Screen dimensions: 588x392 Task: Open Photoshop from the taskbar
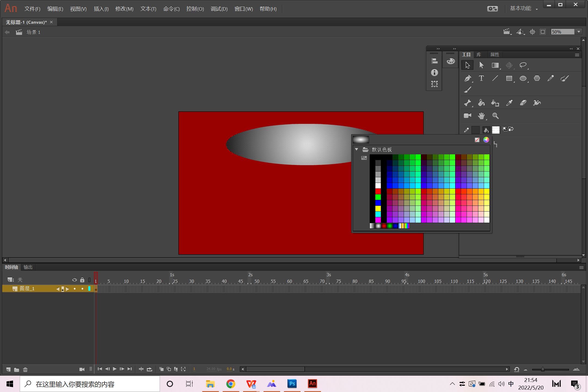click(x=292, y=384)
